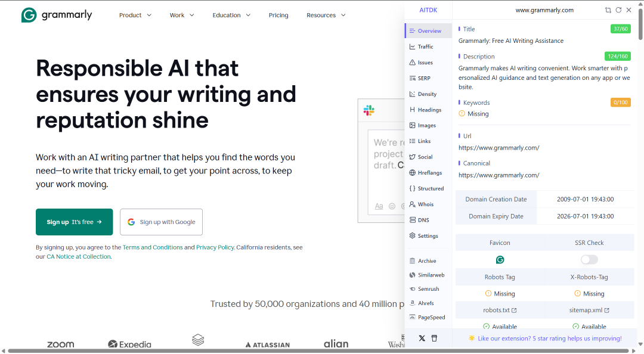Open the Pricing page
Screen dimensions: 644x354
pos(278,15)
